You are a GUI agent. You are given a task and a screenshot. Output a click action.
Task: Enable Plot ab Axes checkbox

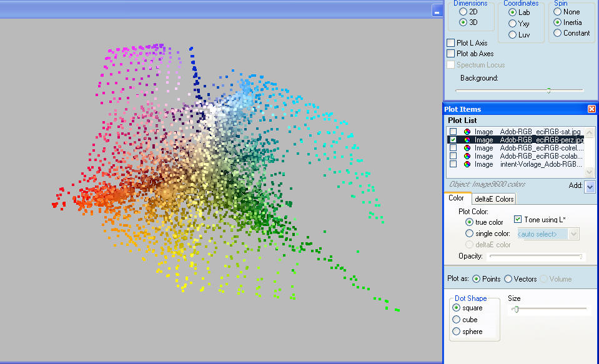451,54
